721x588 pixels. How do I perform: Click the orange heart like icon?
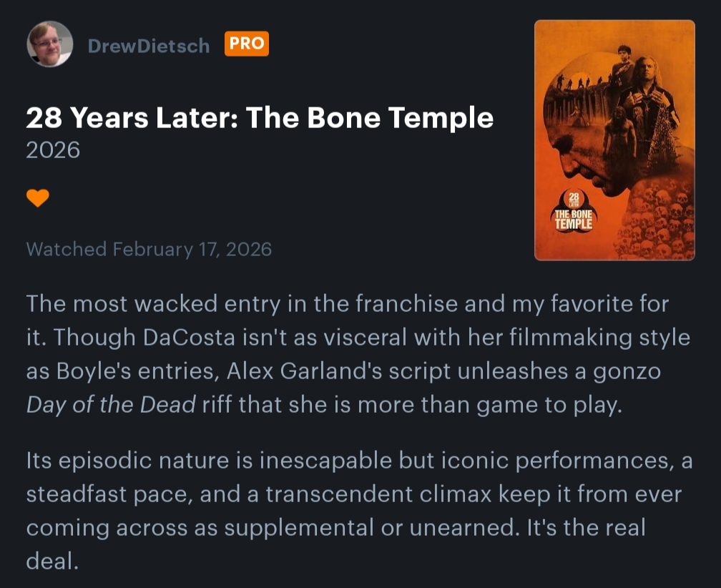pyautogui.click(x=37, y=198)
